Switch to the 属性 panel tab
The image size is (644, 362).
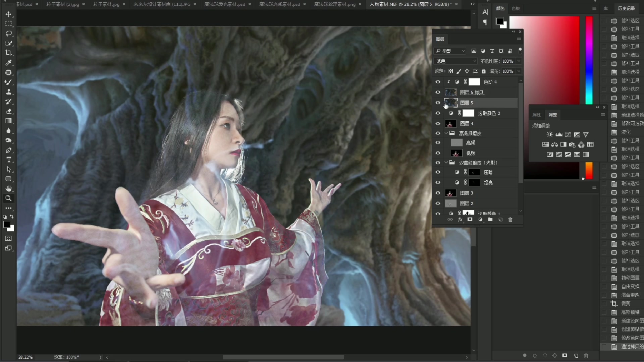[x=537, y=115]
